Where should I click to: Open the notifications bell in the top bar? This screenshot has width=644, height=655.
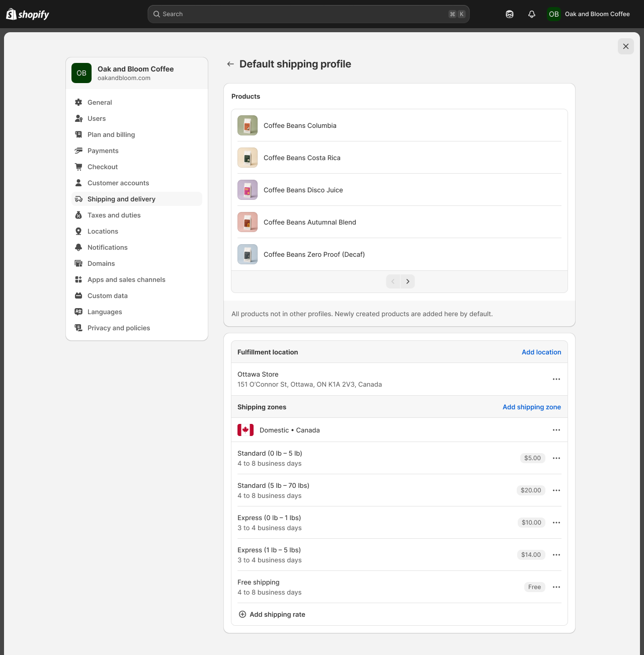532,14
